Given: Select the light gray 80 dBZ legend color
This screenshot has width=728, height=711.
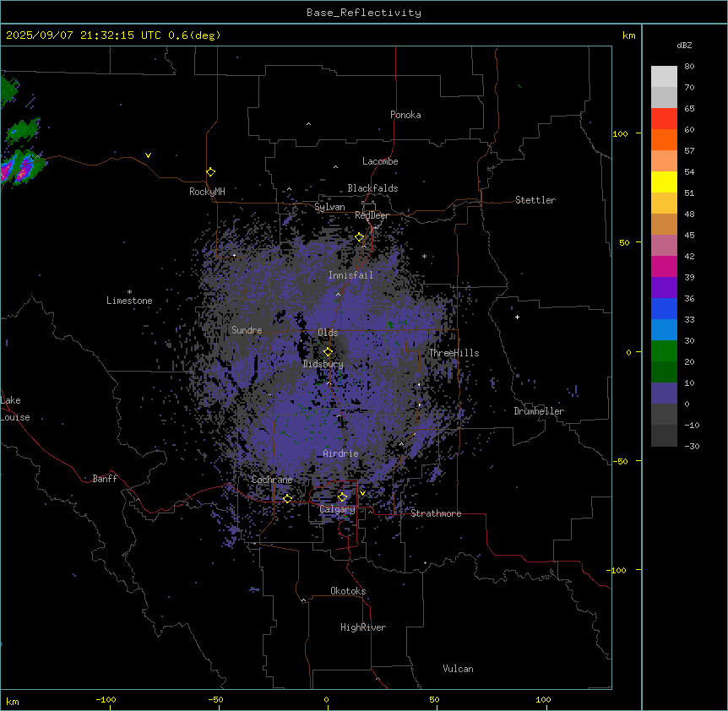Looking at the screenshot, I should (x=664, y=76).
